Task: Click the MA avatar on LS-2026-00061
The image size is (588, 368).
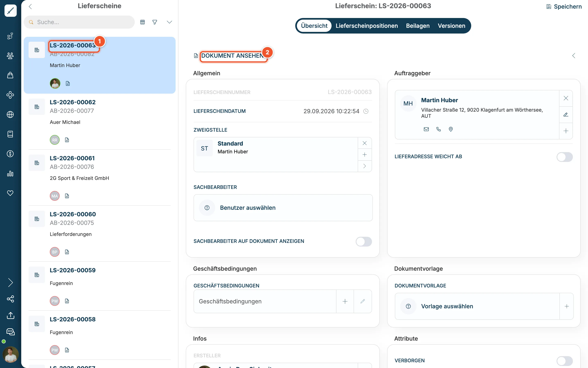Action: (55, 196)
